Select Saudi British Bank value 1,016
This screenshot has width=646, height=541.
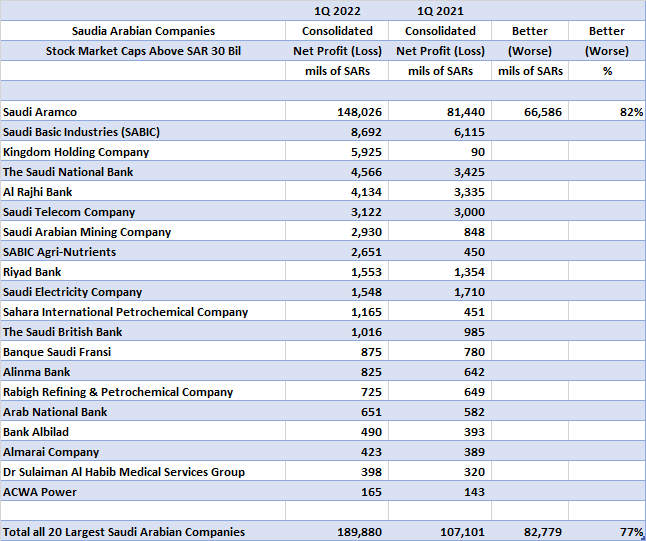pyautogui.click(x=337, y=331)
